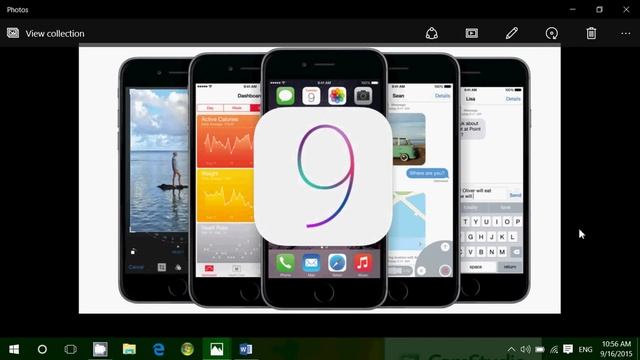Open the volume control in tray
The image size is (640, 360).
point(525,349)
